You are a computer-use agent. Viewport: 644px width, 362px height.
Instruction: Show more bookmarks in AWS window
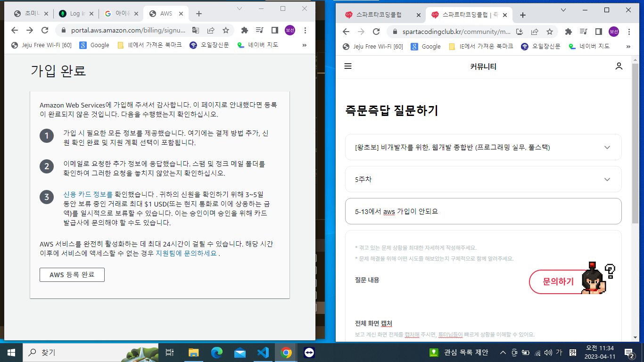(304, 45)
